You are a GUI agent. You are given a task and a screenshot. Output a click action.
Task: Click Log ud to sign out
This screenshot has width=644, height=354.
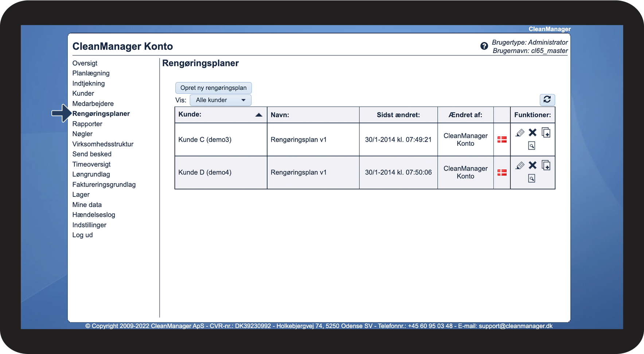[83, 235]
